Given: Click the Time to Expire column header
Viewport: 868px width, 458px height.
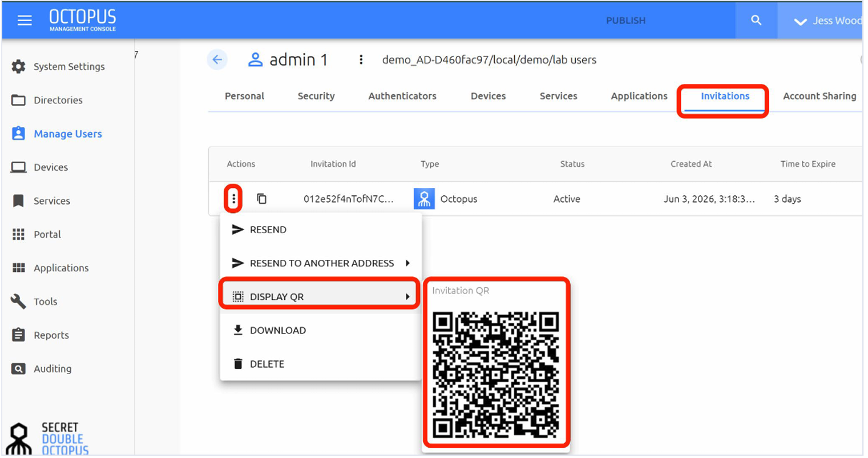Looking at the screenshot, I should (x=808, y=164).
